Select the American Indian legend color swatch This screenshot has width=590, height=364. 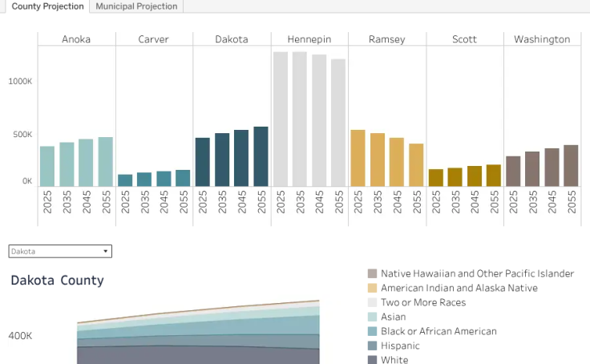pos(372,288)
